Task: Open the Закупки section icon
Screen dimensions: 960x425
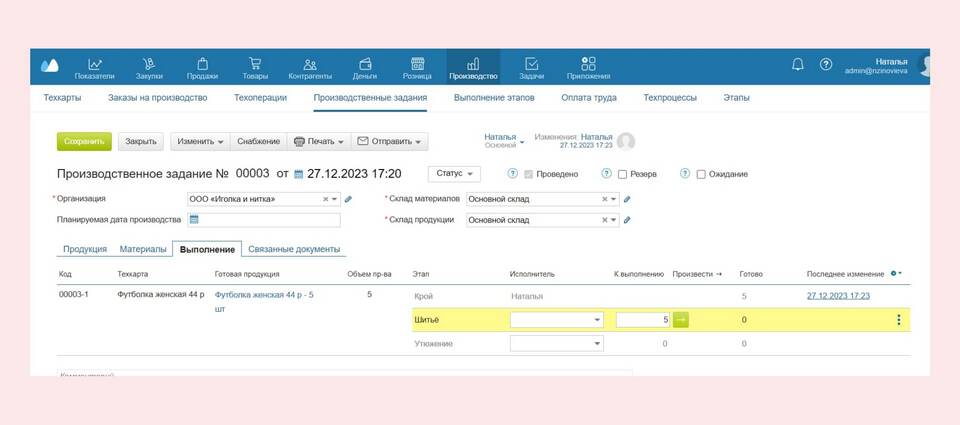Action: [x=148, y=64]
